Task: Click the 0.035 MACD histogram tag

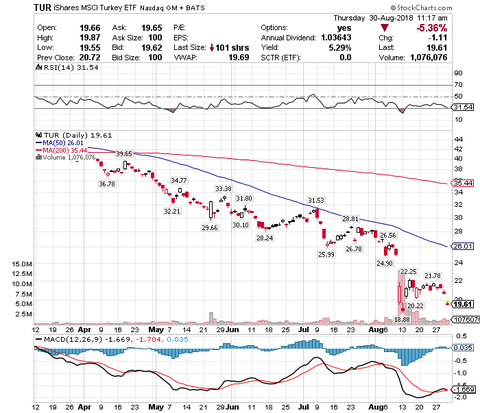Action: click(463, 348)
